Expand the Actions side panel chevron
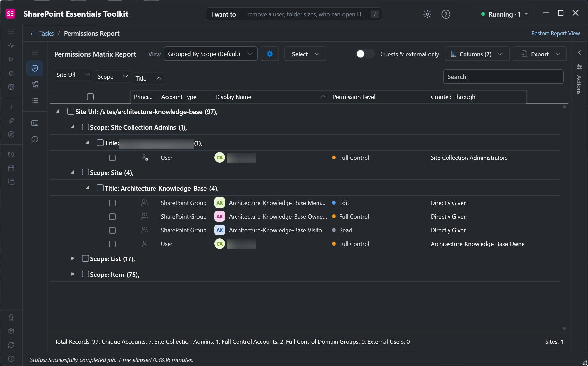Image resolution: width=588 pixels, height=366 pixels. click(579, 52)
